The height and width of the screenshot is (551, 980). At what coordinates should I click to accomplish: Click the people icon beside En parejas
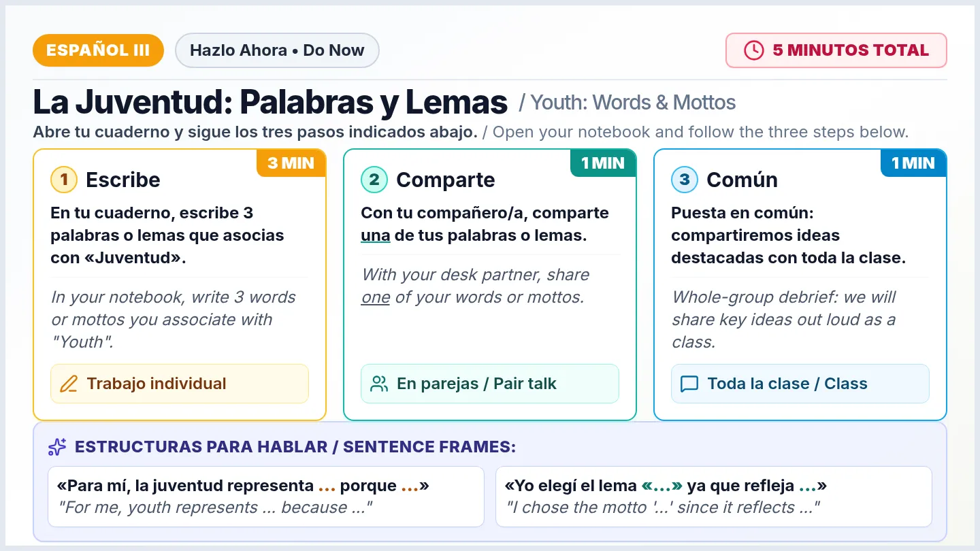(x=379, y=384)
